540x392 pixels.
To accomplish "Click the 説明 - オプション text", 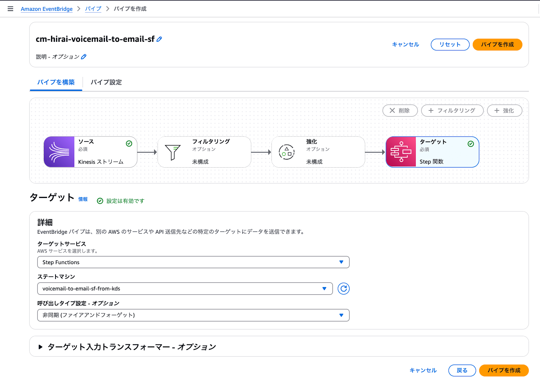I will (x=58, y=57).
